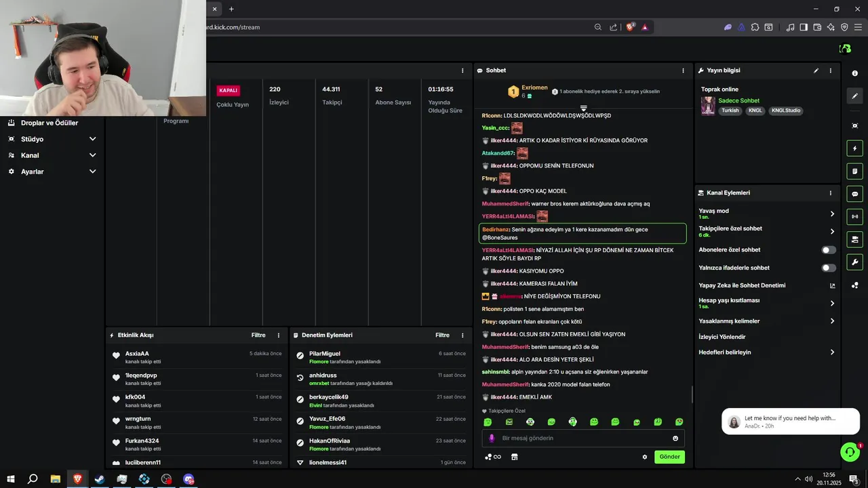
Task: Click the purple microphone icon in chat input
Action: pyautogui.click(x=492, y=439)
